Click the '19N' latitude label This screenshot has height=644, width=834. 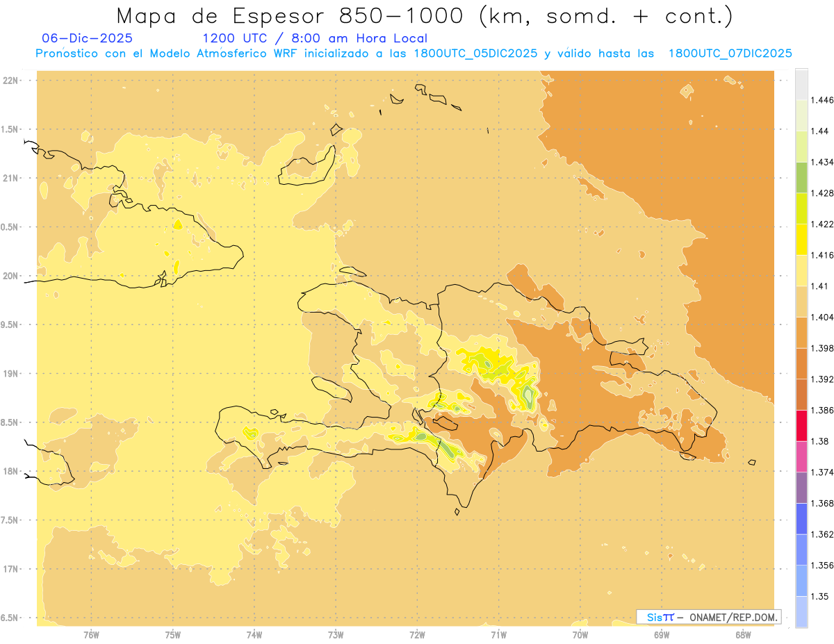[12, 374]
